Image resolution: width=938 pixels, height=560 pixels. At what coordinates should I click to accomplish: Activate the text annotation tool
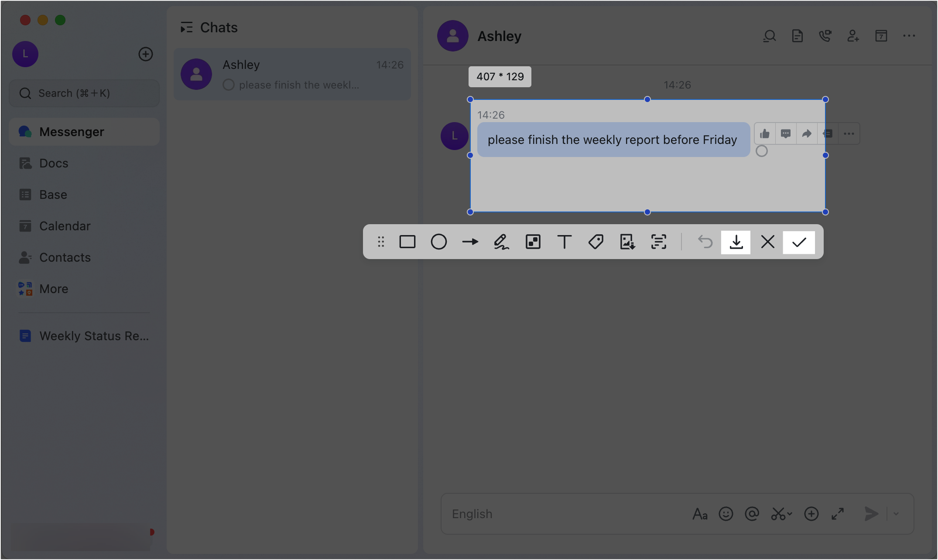point(564,242)
